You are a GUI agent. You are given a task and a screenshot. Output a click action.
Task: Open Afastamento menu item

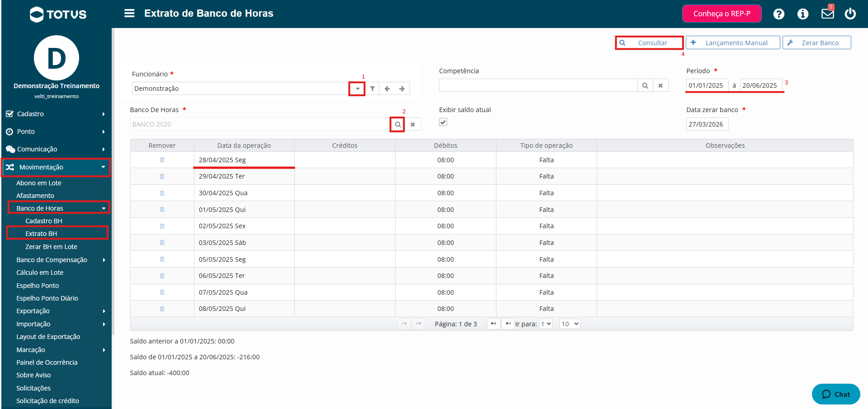[35, 196]
